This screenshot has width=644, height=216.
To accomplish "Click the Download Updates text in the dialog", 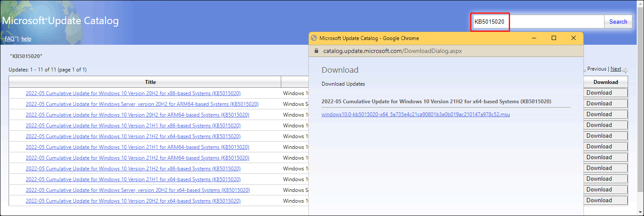I will click(343, 84).
